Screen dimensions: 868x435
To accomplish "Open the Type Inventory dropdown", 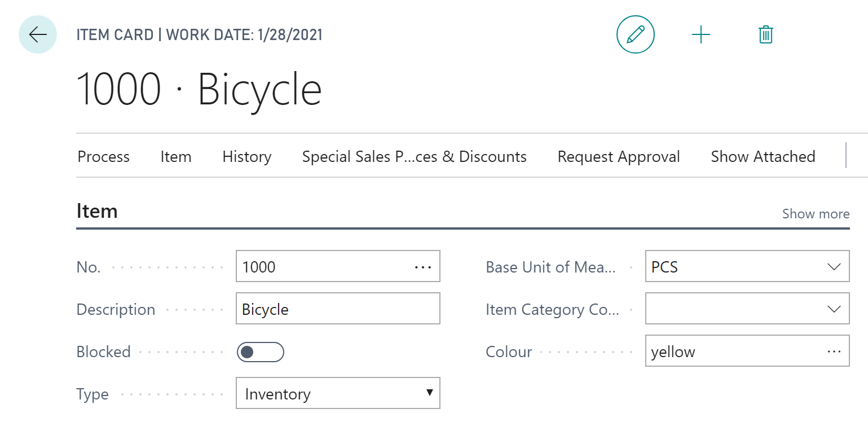I will tap(338, 393).
